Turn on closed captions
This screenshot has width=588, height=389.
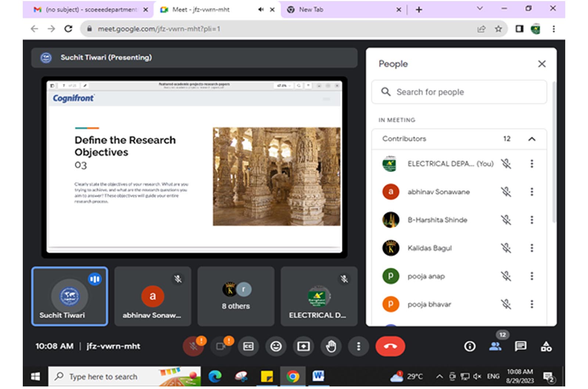[x=248, y=346]
